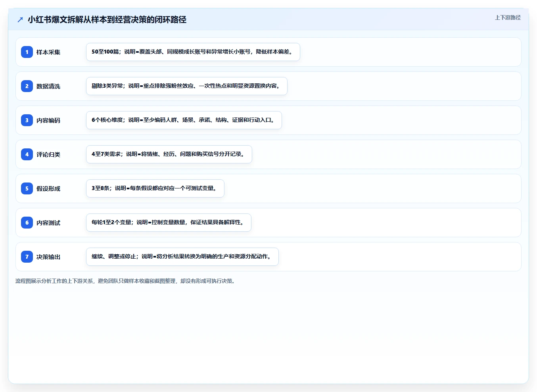Click the 每轮1至2个变量 description box
Image resolution: width=537 pixels, height=392 pixels.
point(169,223)
